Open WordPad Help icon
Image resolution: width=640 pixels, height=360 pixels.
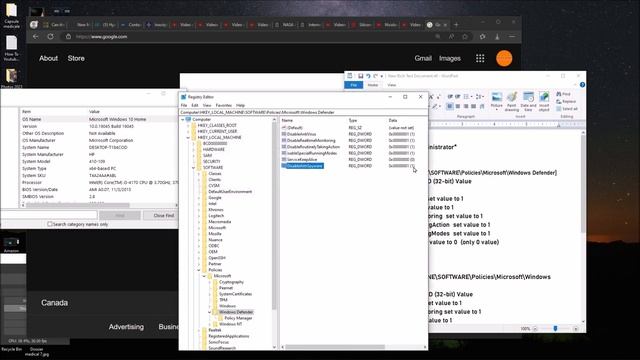coord(582,85)
